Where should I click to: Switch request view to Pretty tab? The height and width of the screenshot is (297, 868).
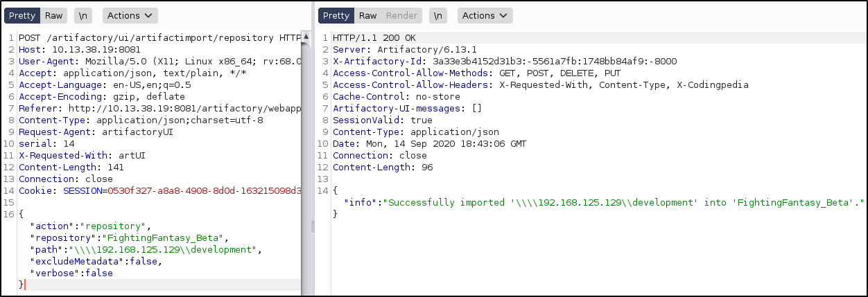pyautogui.click(x=21, y=15)
